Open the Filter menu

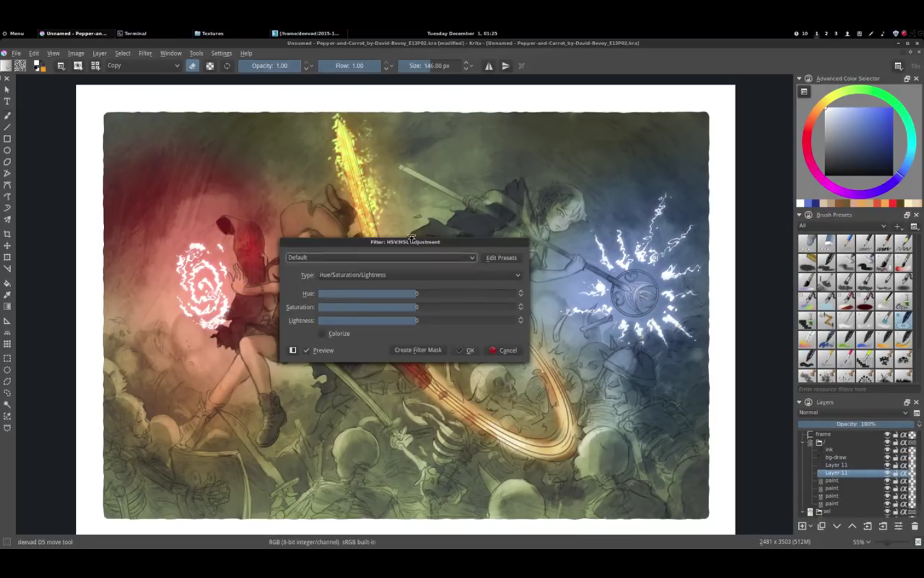[x=146, y=53]
